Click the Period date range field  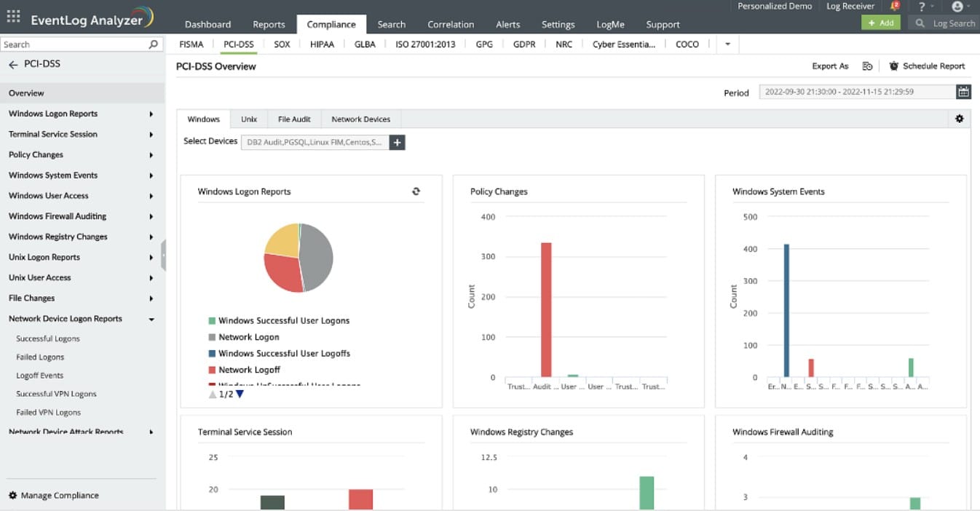pos(857,92)
